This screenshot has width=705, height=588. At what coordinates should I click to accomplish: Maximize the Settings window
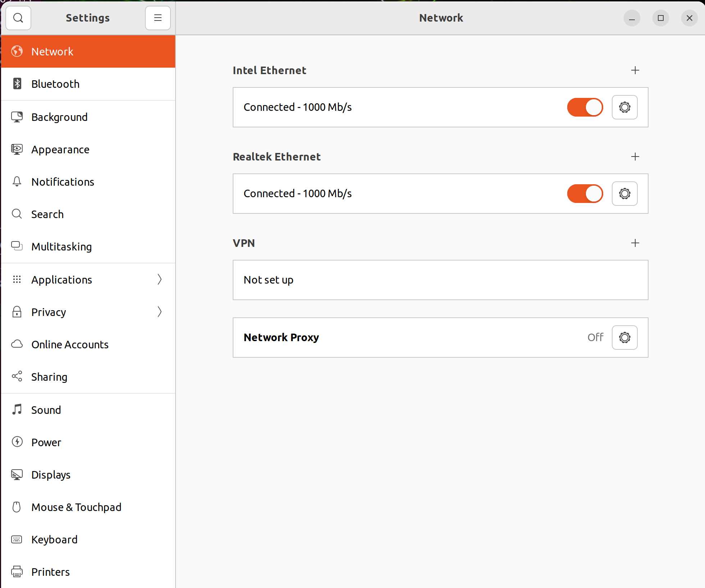[x=660, y=18]
